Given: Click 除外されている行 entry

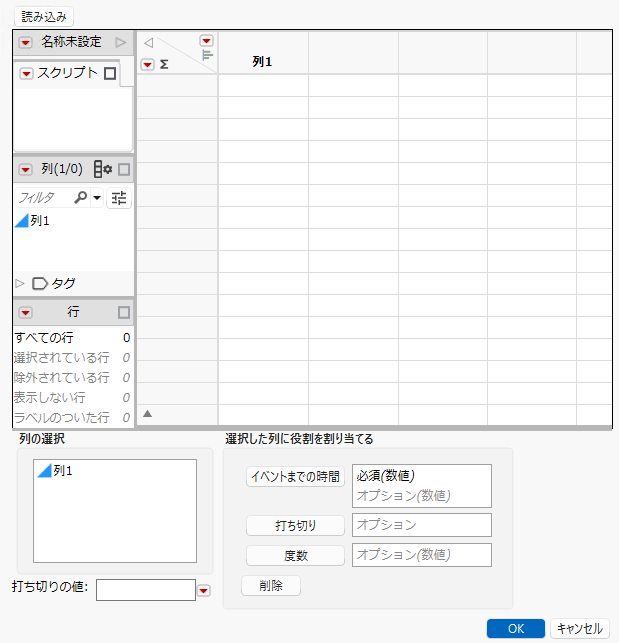Looking at the screenshot, I should tap(72, 378).
